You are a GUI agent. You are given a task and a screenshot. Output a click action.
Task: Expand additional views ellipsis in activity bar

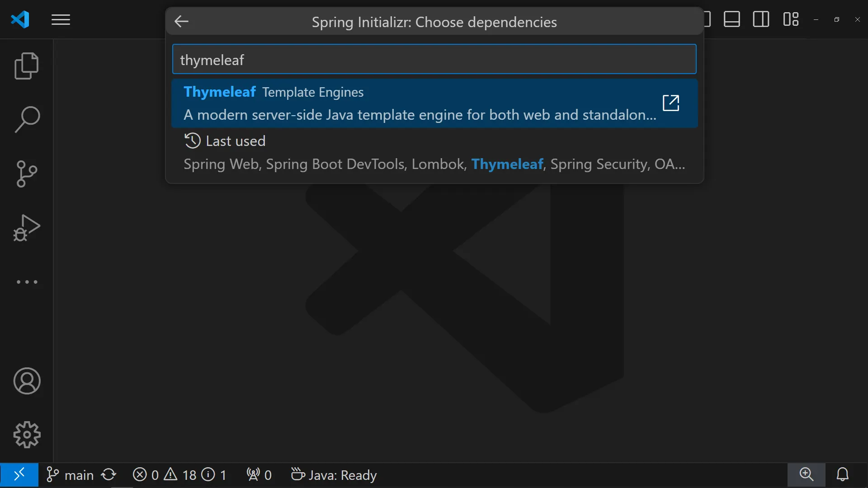coord(27,282)
